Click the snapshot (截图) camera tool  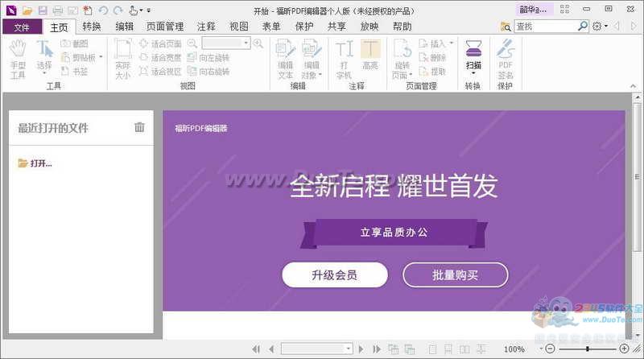pyautogui.click(x=74, y=43)
